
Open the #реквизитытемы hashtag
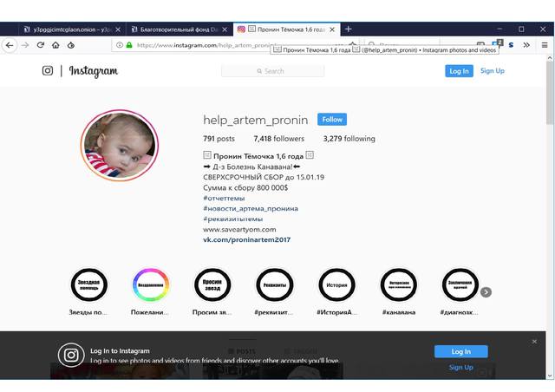[x=233, y=219]
